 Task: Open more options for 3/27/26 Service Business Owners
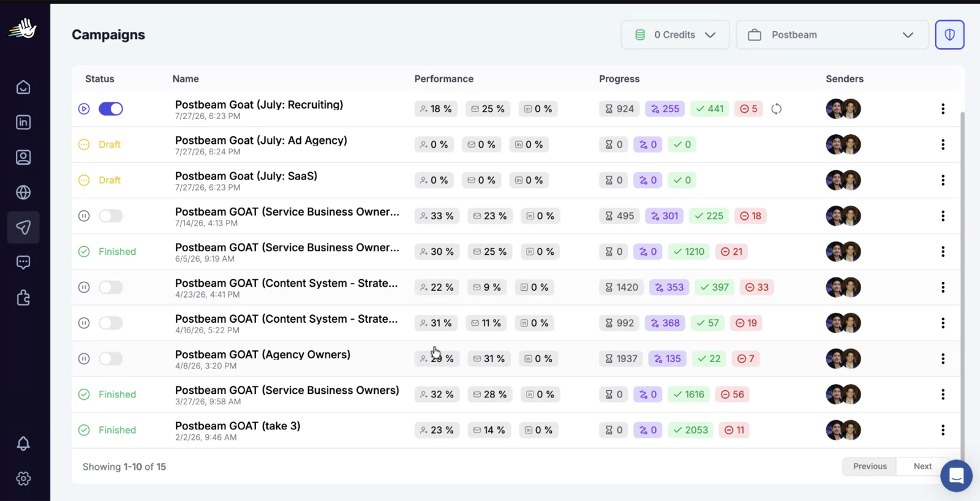point(943,394)
